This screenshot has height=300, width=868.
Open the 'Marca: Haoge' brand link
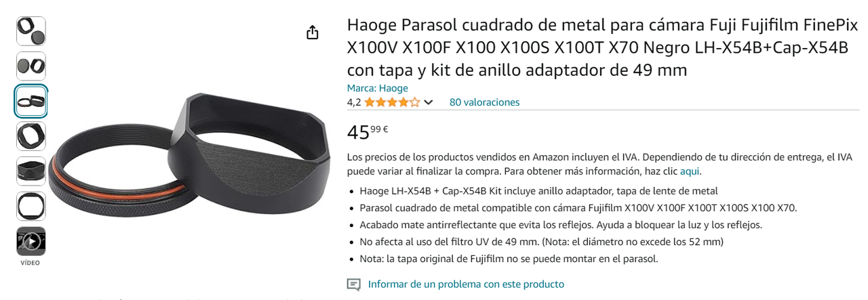point(378,88)
